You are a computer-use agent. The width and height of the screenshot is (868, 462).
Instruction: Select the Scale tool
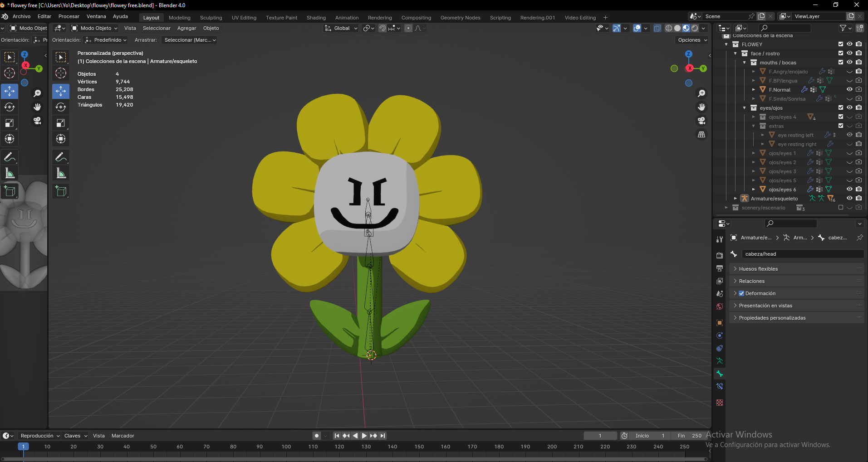pos(9,123)
